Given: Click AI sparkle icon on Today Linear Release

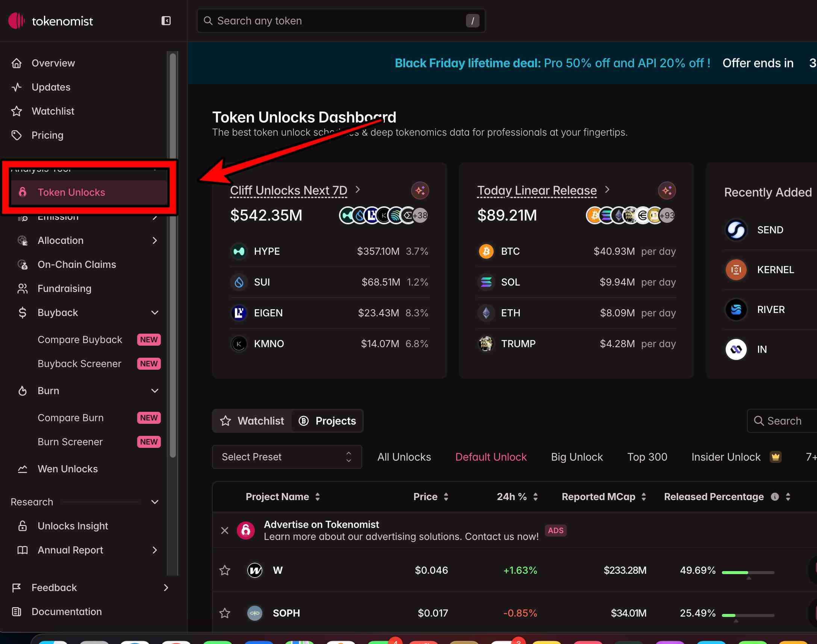Looking at the screenshot, I should pyautogui.click(x=667, y=190).
